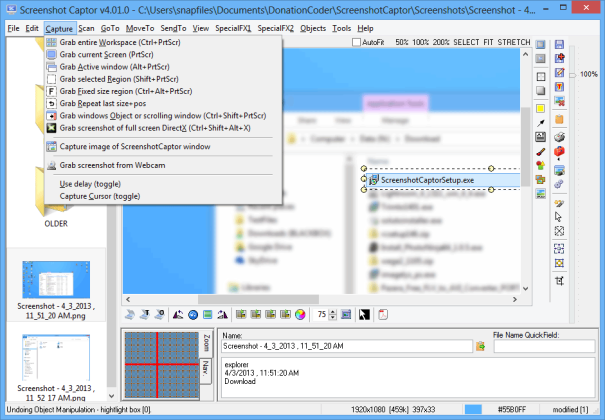Click the crossed-out box icon in right toolbar
The width and height of the screenshot is (605, 420).
559,231
